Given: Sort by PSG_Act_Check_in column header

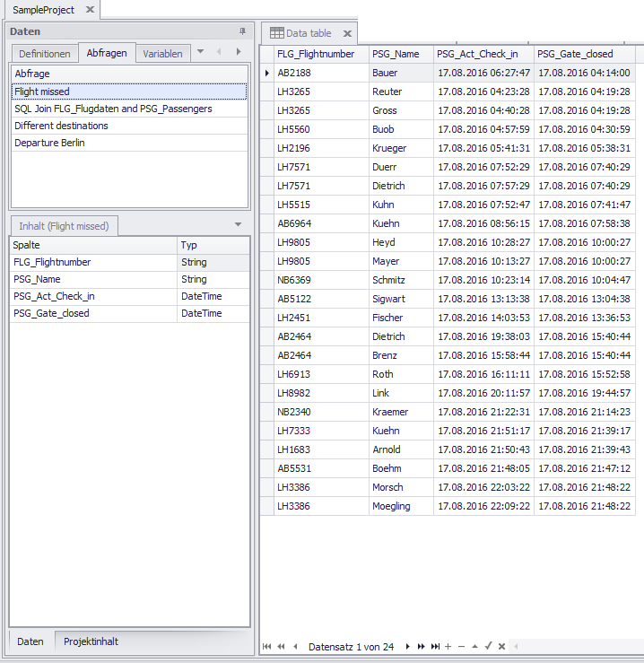Looking at the screenshot, I should (483, 54).
